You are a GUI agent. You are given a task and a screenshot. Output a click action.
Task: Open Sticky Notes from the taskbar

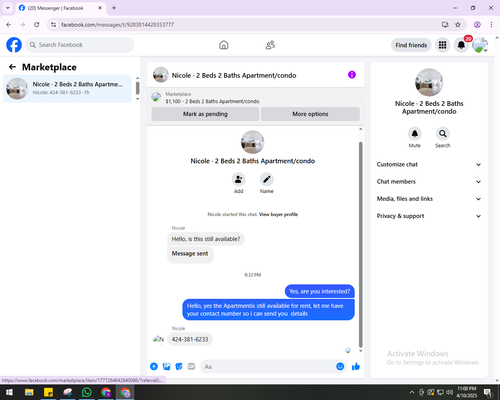click(48, 392)
